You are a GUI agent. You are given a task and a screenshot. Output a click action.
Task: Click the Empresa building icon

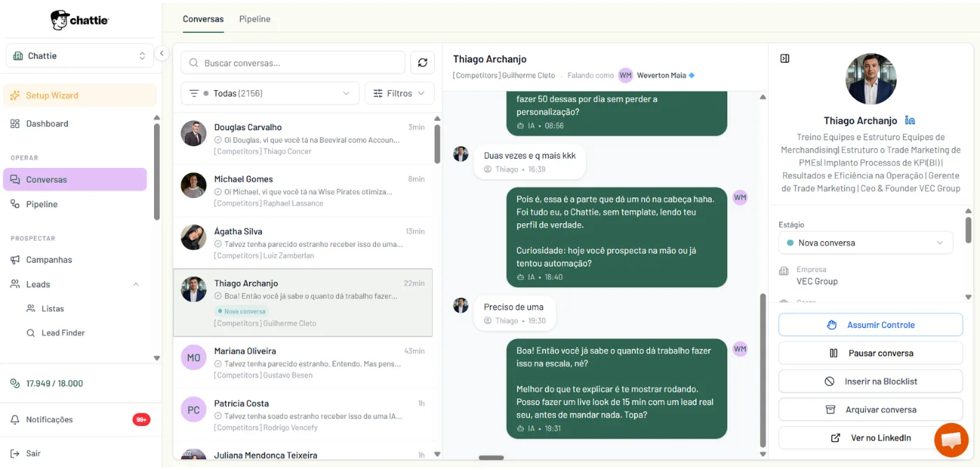(x=784, y=271)
